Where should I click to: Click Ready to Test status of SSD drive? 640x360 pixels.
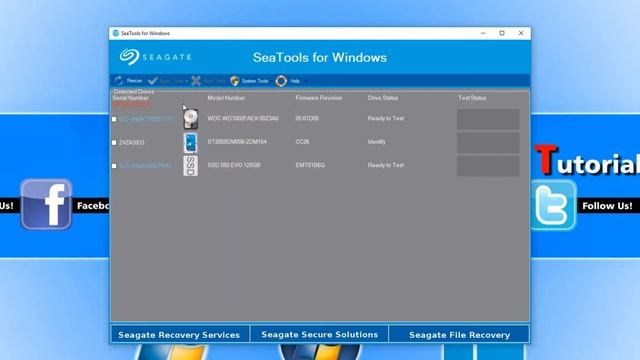pos(386,165)
